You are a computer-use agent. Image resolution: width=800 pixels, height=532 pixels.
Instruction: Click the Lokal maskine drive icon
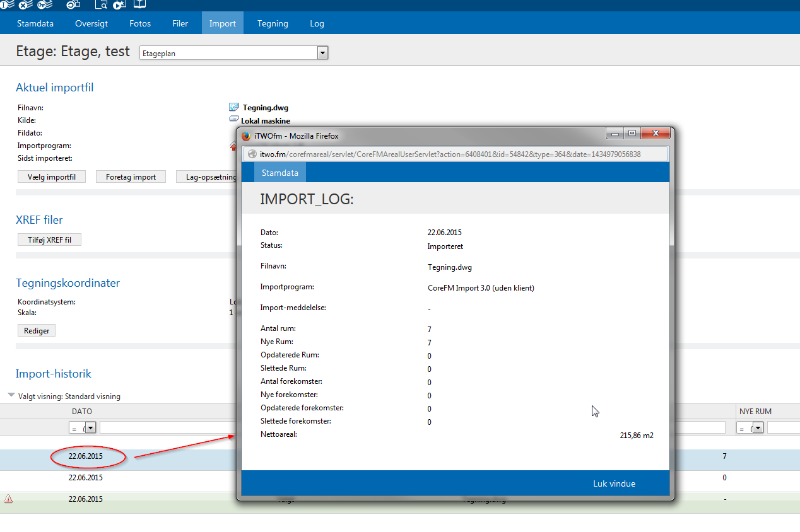234,120
